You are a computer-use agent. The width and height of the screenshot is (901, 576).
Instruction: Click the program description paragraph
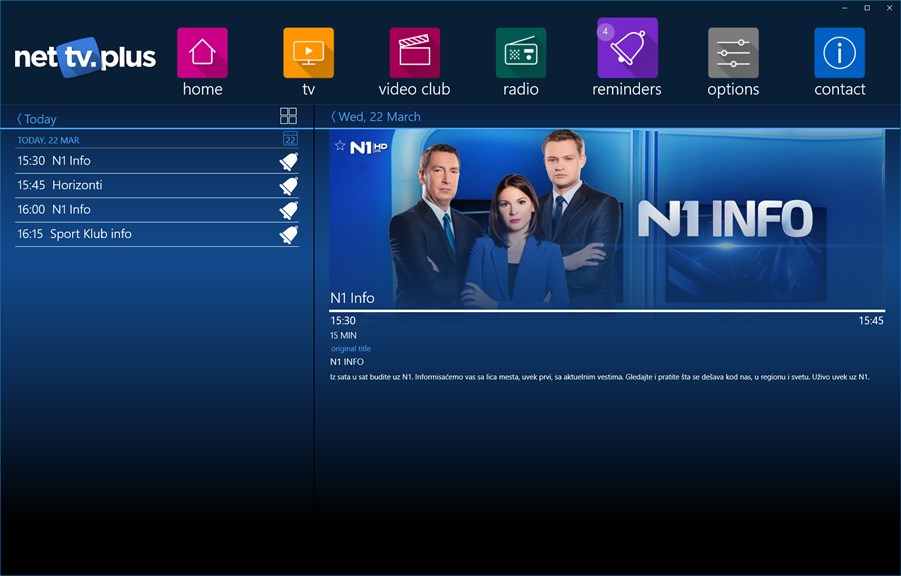(599, 377)
